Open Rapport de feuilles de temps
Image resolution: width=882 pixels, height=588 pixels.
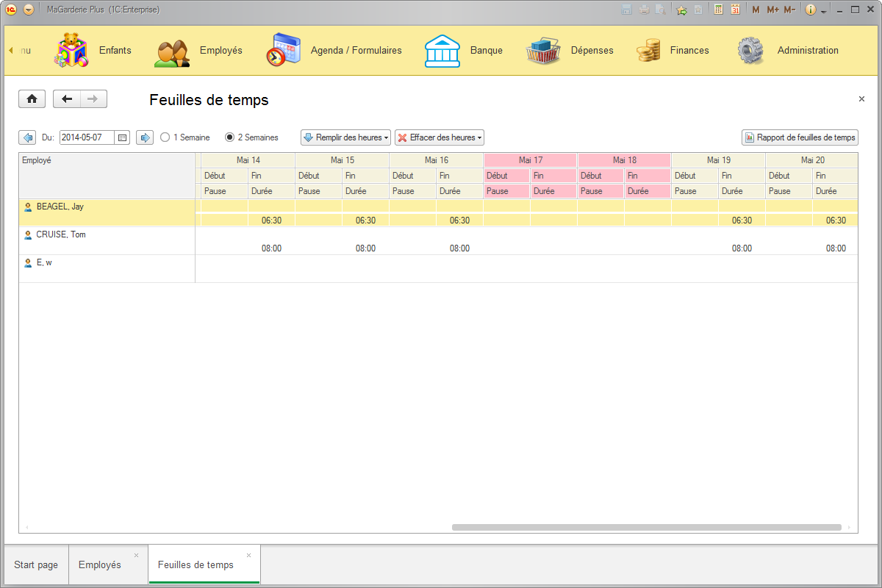[800, 137]
